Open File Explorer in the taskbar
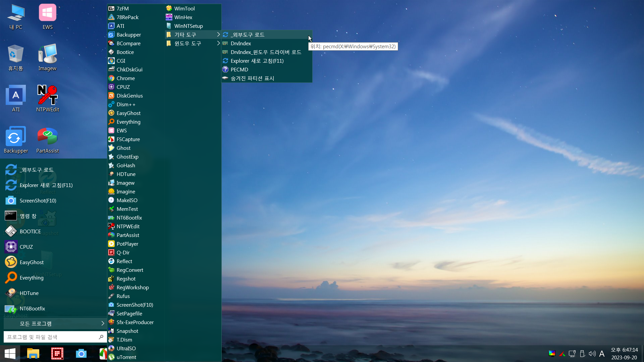Screen dimensions: 644x362 click(33, 354)
